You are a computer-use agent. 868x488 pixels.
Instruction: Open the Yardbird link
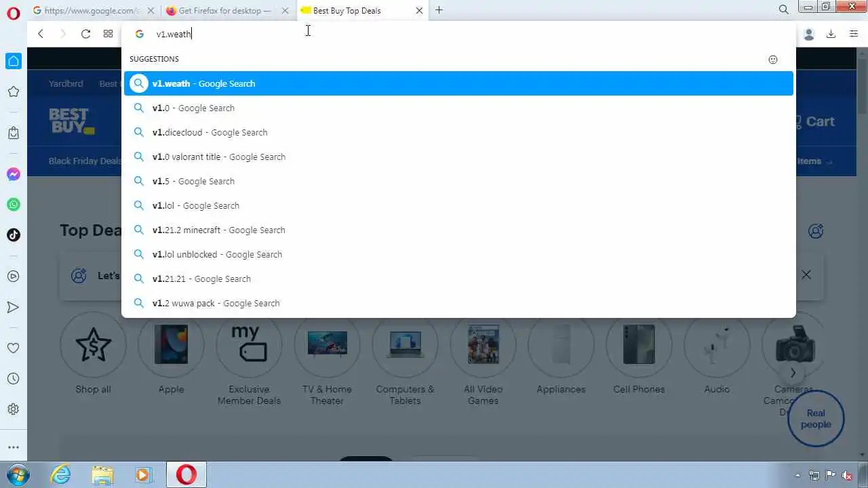[66, 83]
